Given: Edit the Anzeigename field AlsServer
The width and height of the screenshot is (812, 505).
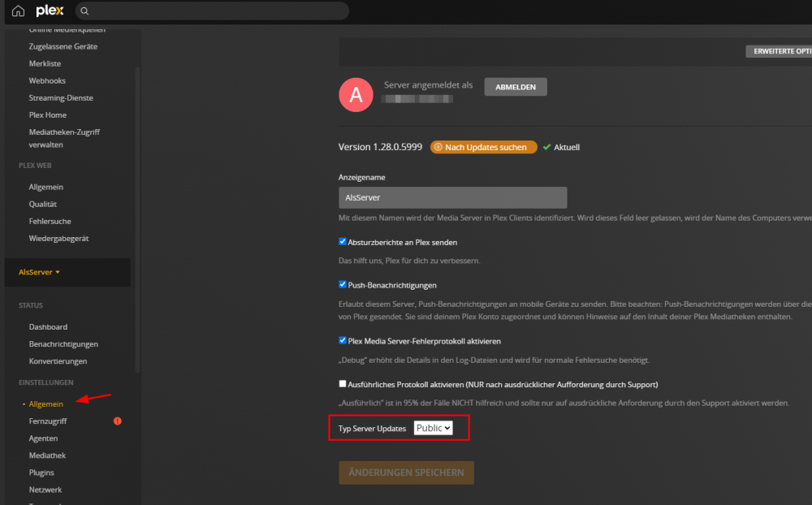Looking at the screenshot, I should (452, 197).
